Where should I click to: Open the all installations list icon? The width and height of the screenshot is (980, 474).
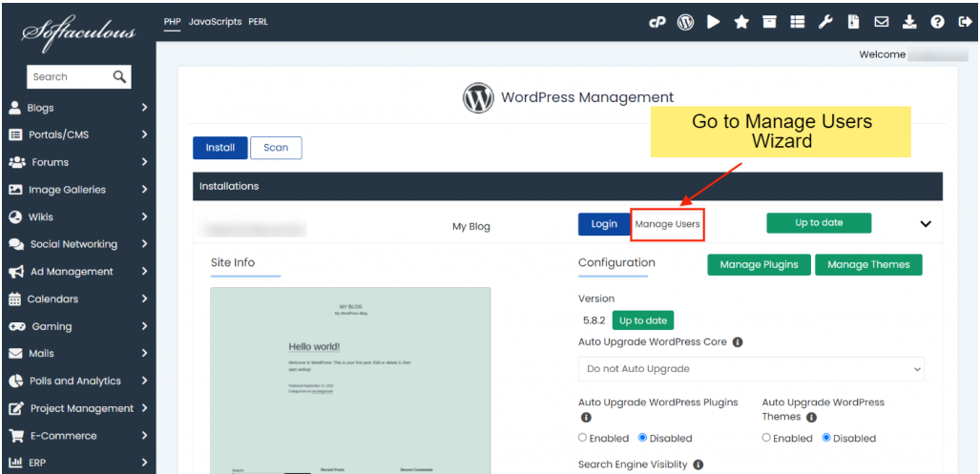pyautogui.click(x=797, y=23)
